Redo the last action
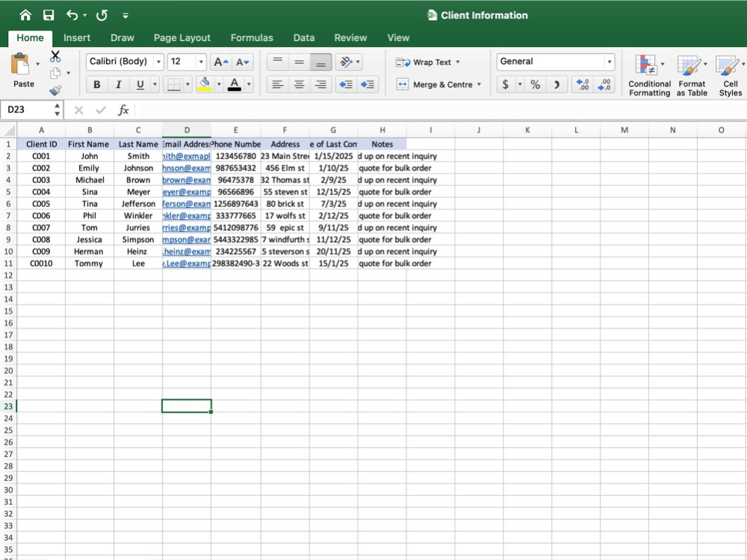 click(102, 15)
